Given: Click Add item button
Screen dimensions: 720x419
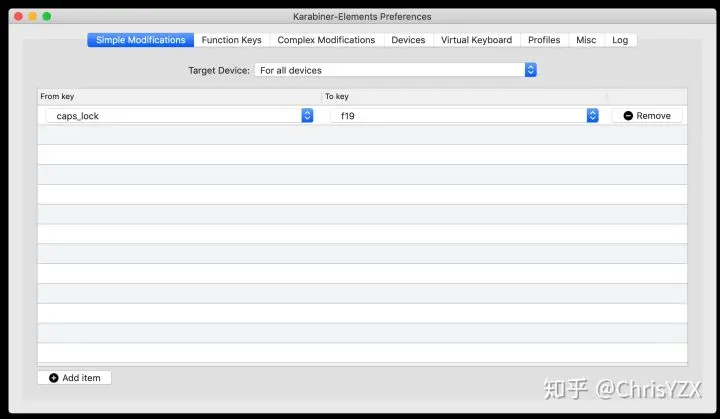Looking at the screenshot, I should 74,378.
